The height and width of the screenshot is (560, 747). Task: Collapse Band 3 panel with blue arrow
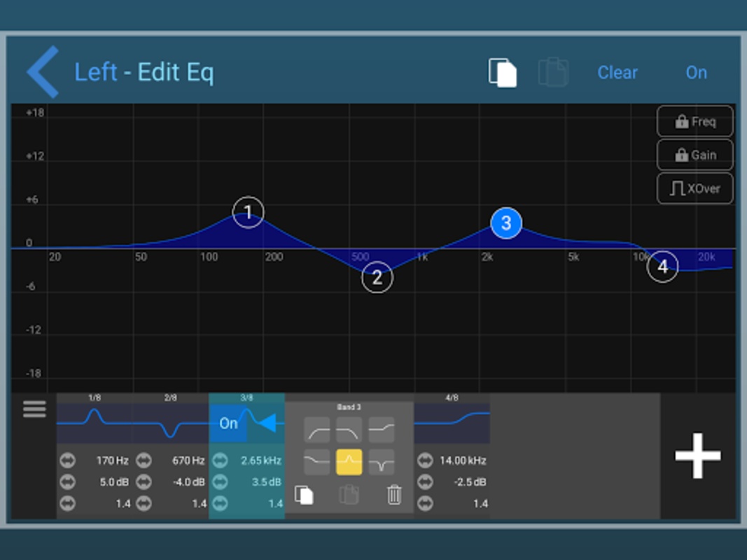click(267, 423)
